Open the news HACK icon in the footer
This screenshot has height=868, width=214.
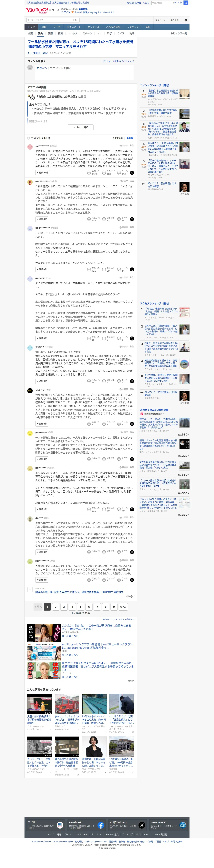click(x=183, y=825)
